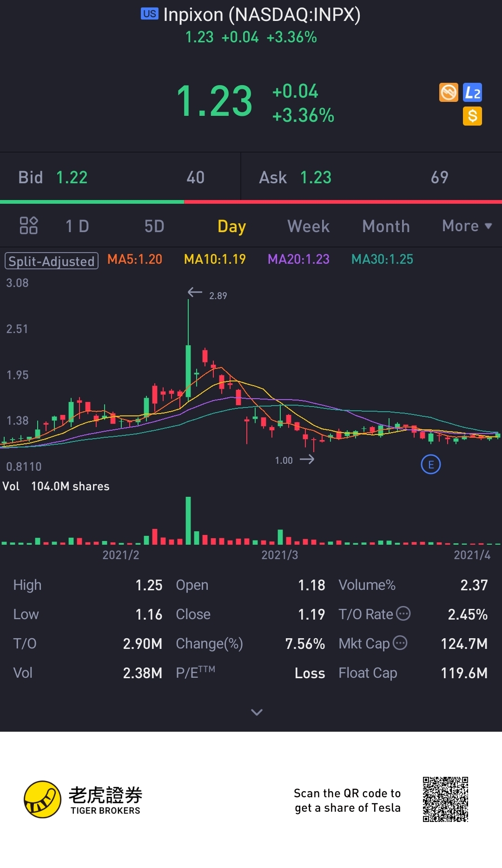Tap the Change(%) 7.56% value
This screenshot has width=502, height=868.
pyautogui.click(x=305, y=643)
